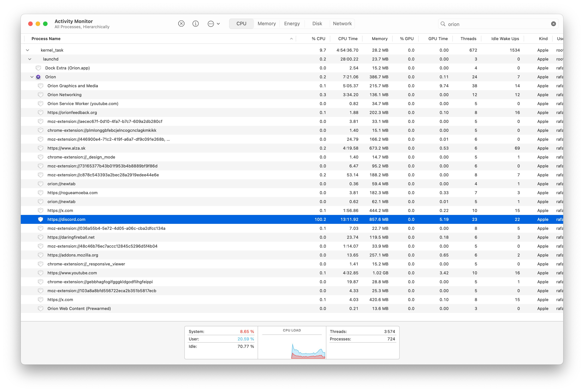The width and height of the screenshot is (584, 392).
Task: Toggle Process Name sort direction arrow
Action: [x=291, y=38]
